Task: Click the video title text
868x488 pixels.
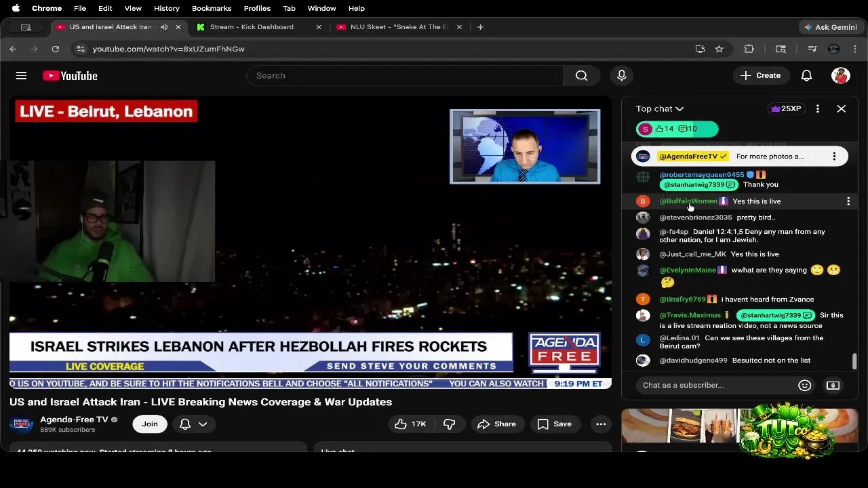Action: [x=201, y=402]
